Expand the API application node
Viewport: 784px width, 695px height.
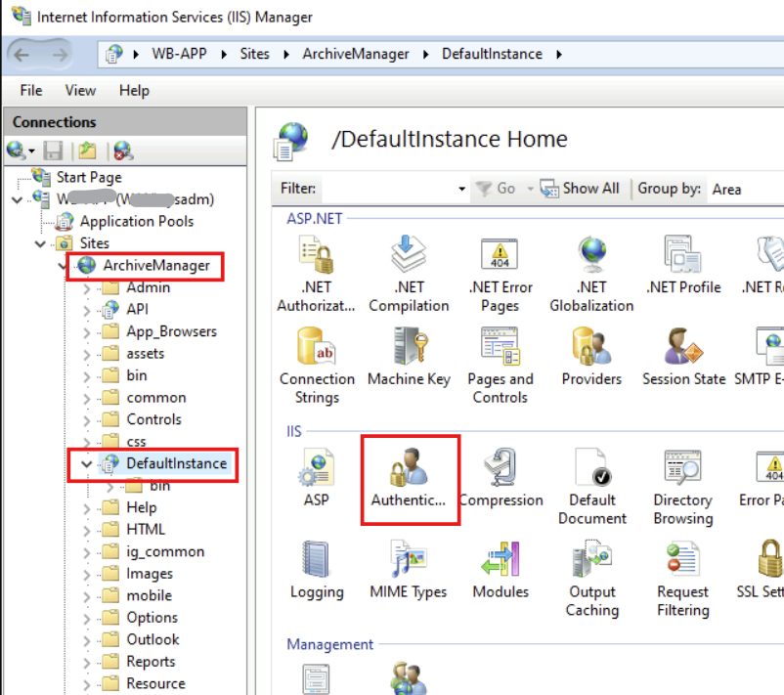pos(86,311)
